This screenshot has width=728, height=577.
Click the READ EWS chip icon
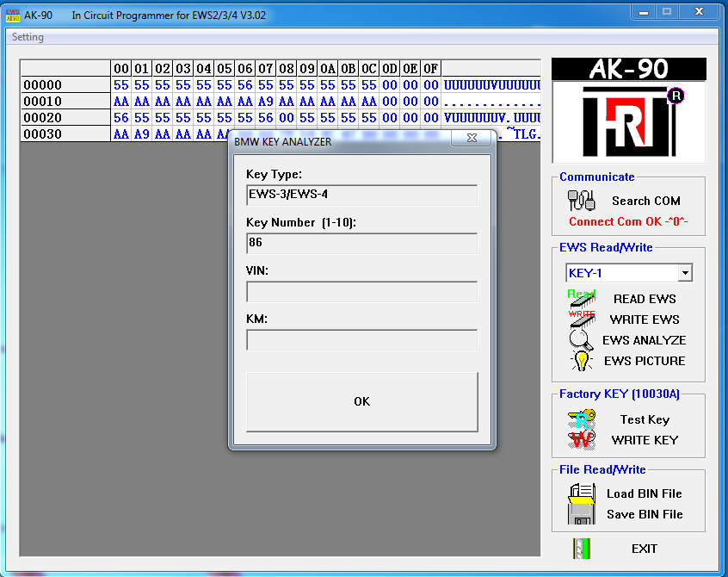tap(582, 298)
